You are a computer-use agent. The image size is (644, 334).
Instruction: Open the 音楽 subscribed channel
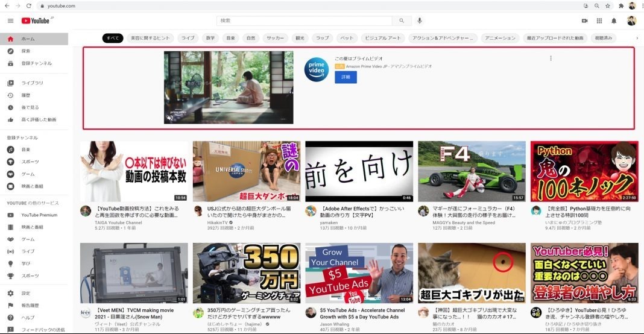(34, 150)
